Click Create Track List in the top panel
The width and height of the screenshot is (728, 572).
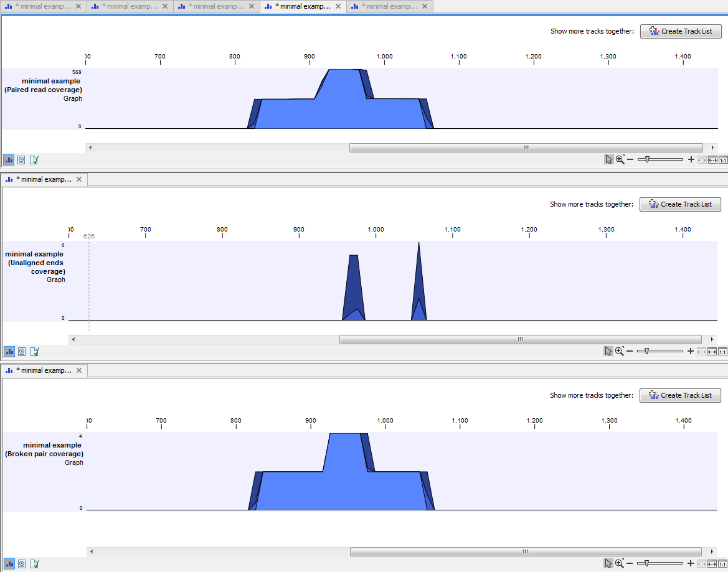(x=681, y=31)
